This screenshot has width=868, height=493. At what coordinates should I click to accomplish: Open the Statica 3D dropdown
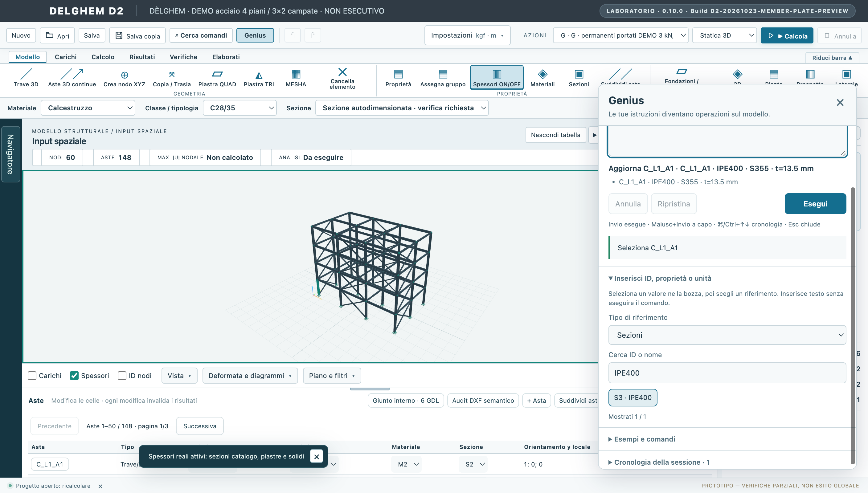(x=725, y=35)
